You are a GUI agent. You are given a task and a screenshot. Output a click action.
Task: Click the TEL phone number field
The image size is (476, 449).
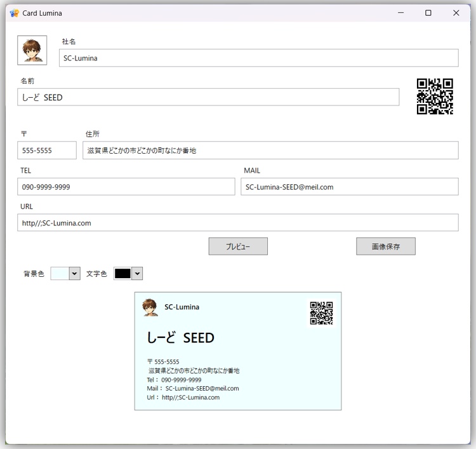click(x=126, y=187)
